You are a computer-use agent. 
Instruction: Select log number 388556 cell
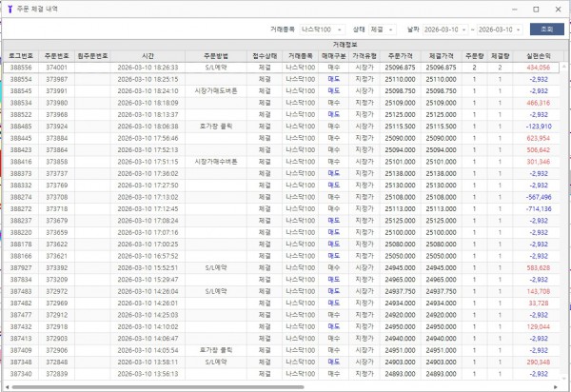tap(21, 68)
